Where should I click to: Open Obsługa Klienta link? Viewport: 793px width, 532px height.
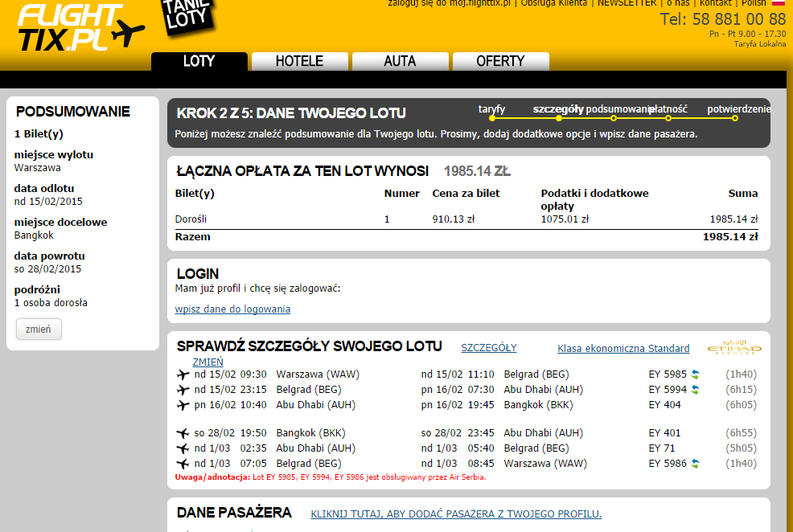(554, 3)
